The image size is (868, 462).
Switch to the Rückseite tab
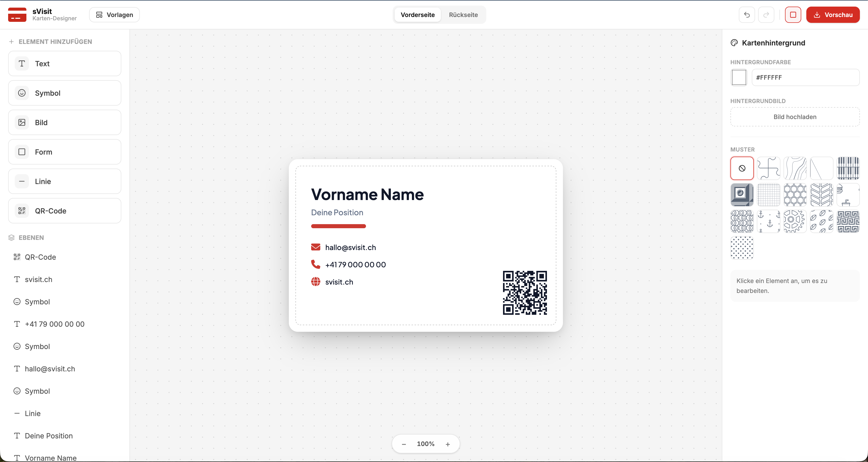pyautogui.click(x=463, y=15)
